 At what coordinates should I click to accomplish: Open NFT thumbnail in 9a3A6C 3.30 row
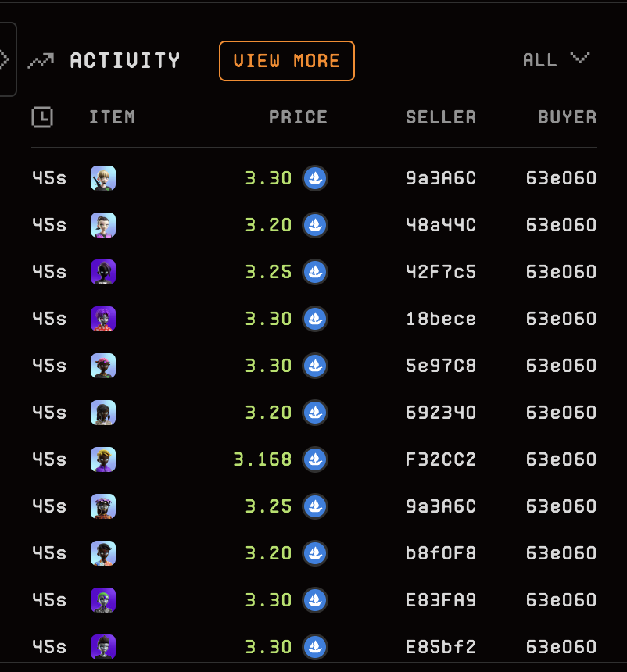click(x=103, y=178)
